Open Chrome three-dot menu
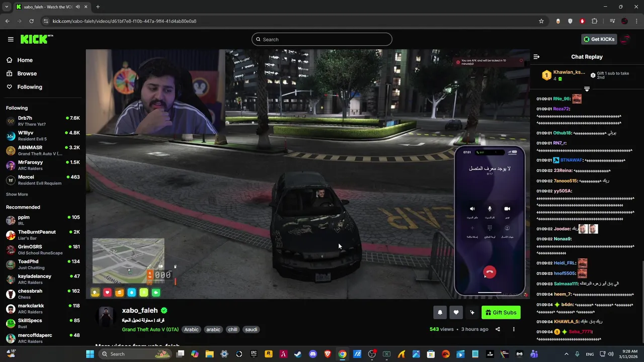 tap(636, 21)
